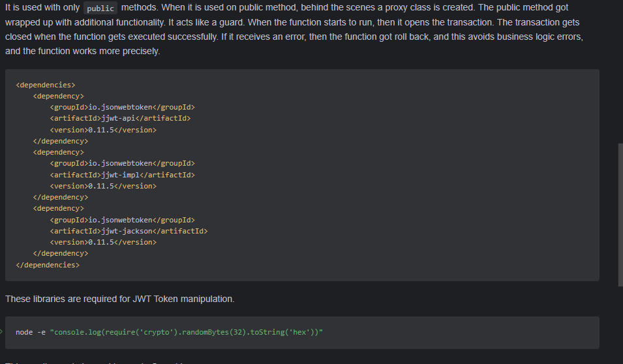Click the inline 'public' code tag
The image size is (623, 364).
(100, 8)
